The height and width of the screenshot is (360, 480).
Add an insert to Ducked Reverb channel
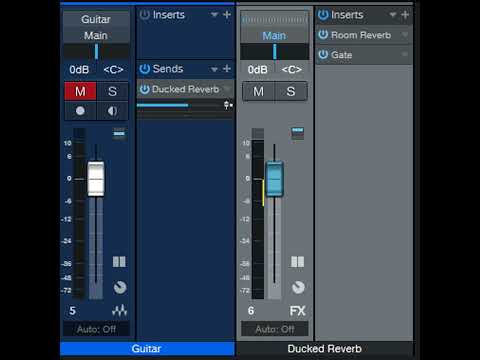tap(405, 15)
